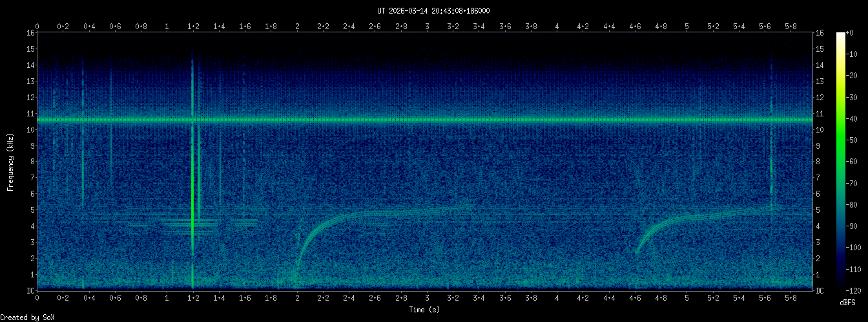Click the UT timestamp title at top
868x322 pixels.
click(433, 10)
